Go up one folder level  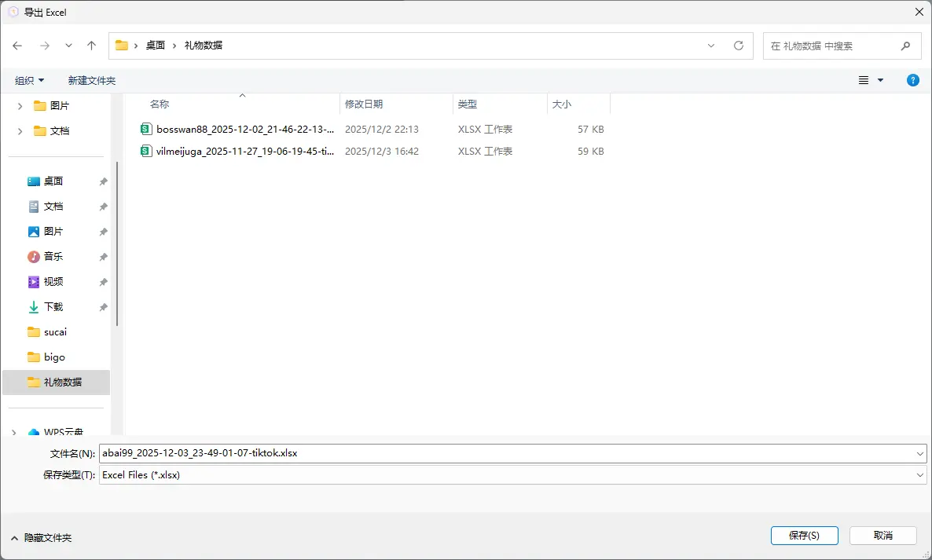[x=91, y=46]
